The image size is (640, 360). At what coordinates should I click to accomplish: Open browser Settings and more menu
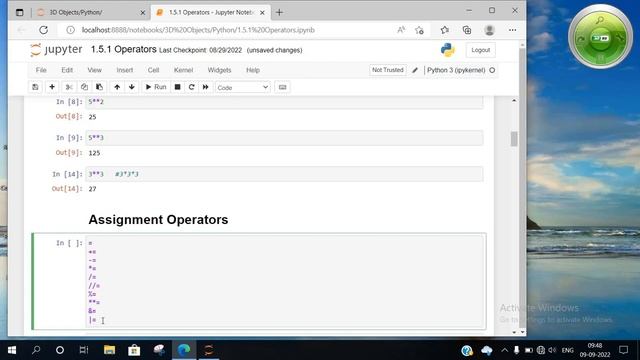(512, 30)
